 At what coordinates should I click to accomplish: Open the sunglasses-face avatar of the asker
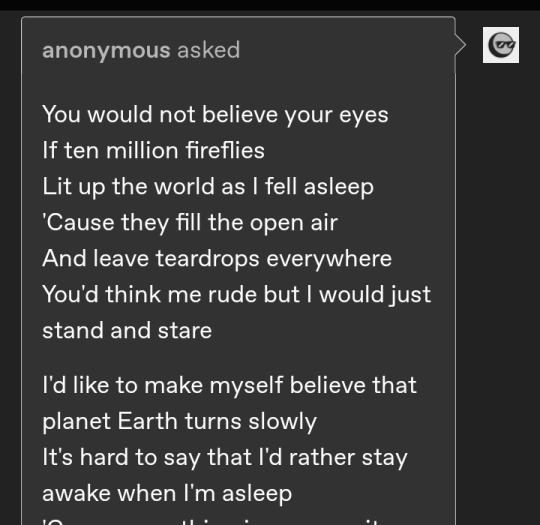(501, 45)
